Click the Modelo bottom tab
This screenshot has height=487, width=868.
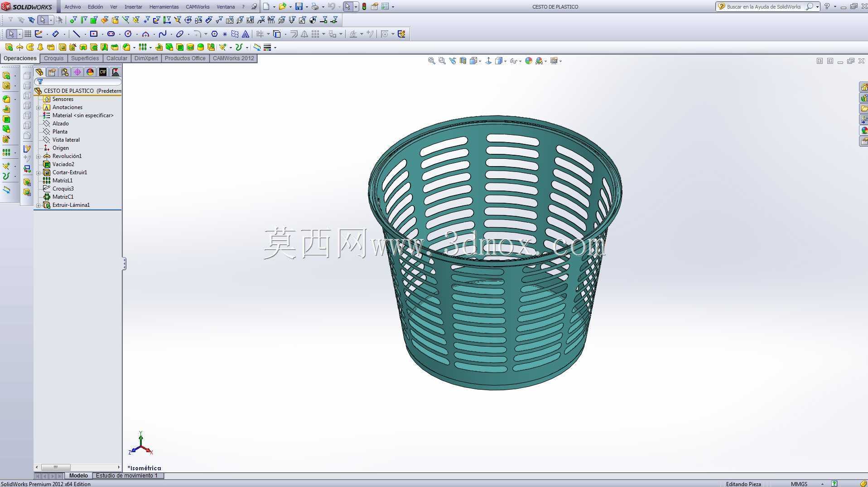pos(78,476)
